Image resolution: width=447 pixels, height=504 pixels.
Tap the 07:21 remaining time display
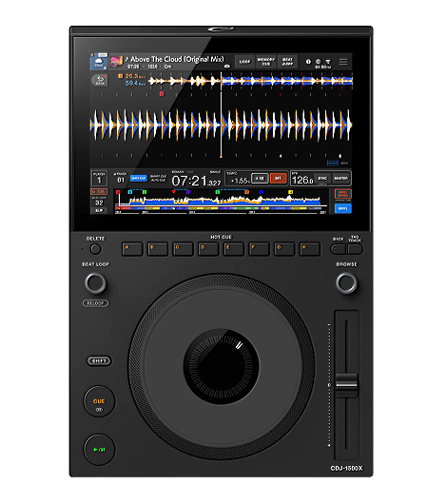196,182
